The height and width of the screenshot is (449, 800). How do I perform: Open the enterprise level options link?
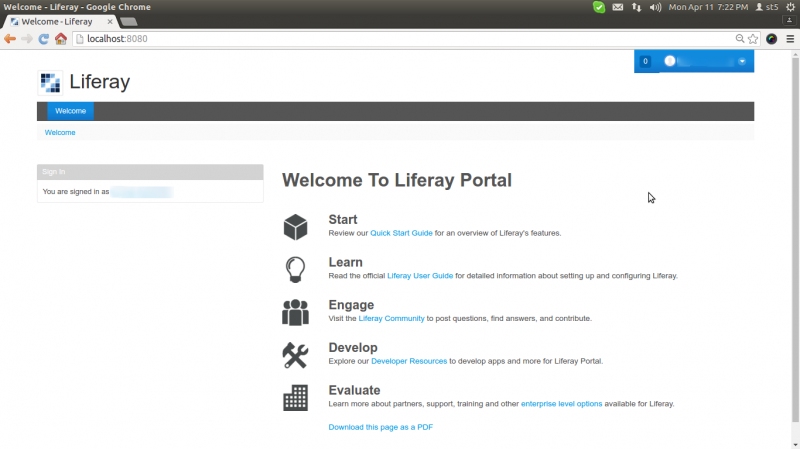[x=561, y=404]
